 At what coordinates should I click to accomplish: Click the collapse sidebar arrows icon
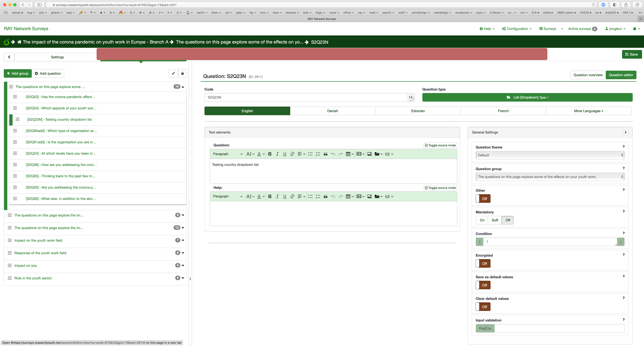[173, 73]
